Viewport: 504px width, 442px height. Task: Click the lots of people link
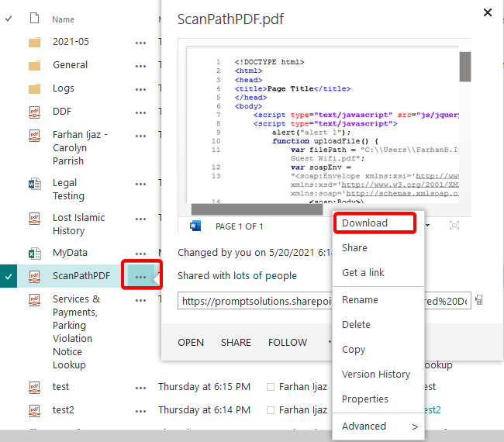(265, 276)
